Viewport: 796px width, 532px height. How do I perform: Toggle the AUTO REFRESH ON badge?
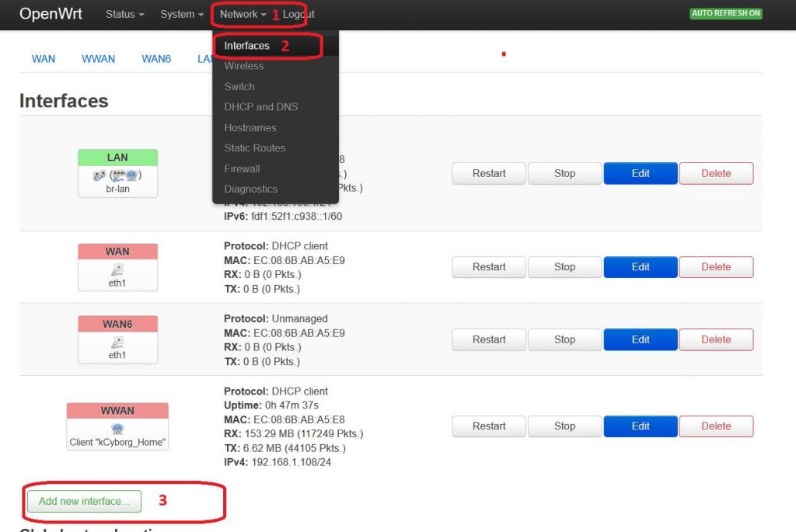click(x=726, y=13)
